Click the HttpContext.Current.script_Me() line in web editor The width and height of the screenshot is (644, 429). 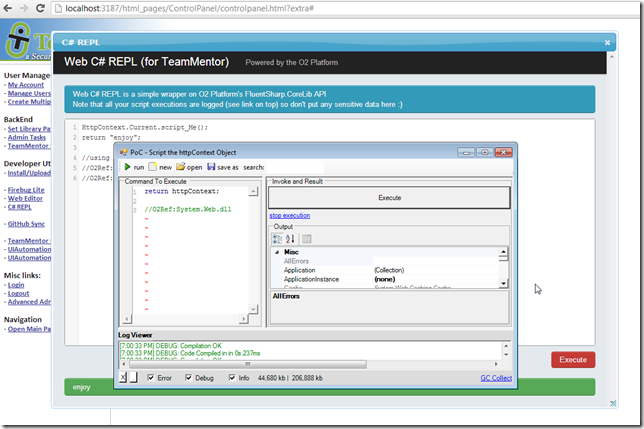point(145,127)
